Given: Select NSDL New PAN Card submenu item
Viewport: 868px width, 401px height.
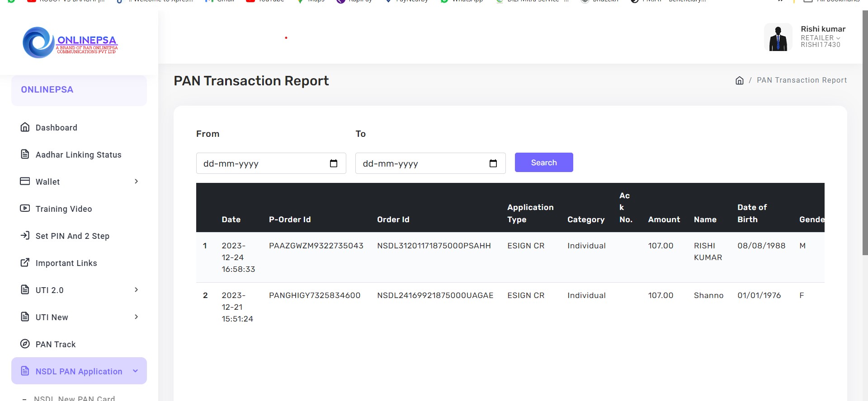Looking at the screenshot, I should (x=74, y=398).
